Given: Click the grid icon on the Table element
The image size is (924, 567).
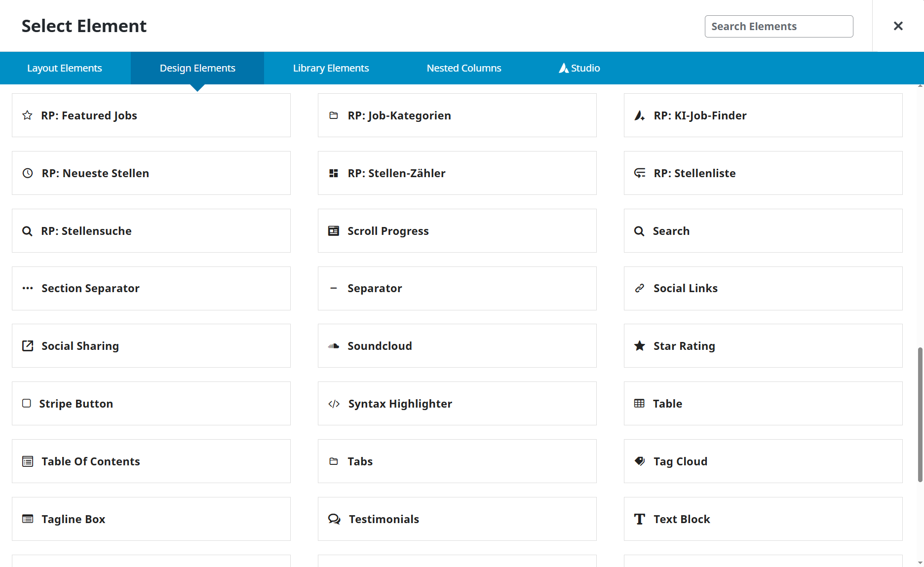Looking at the screenshot, I should click(x=640, y=403).
